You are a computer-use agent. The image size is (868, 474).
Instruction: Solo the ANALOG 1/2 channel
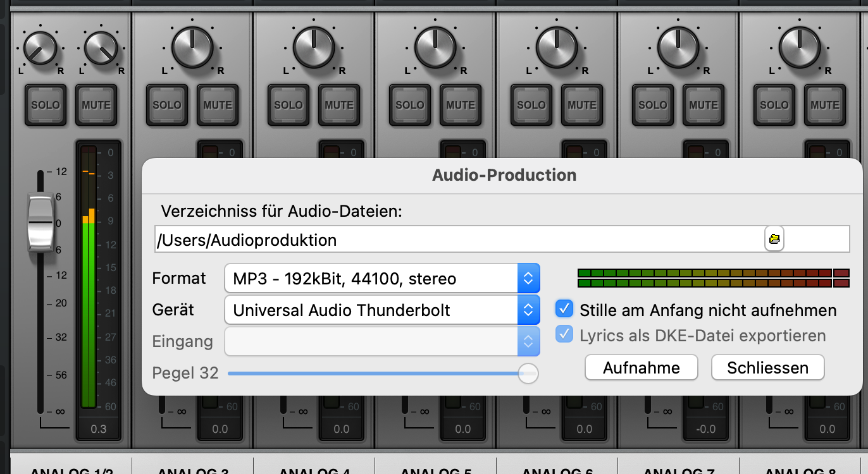pos(46,105)
